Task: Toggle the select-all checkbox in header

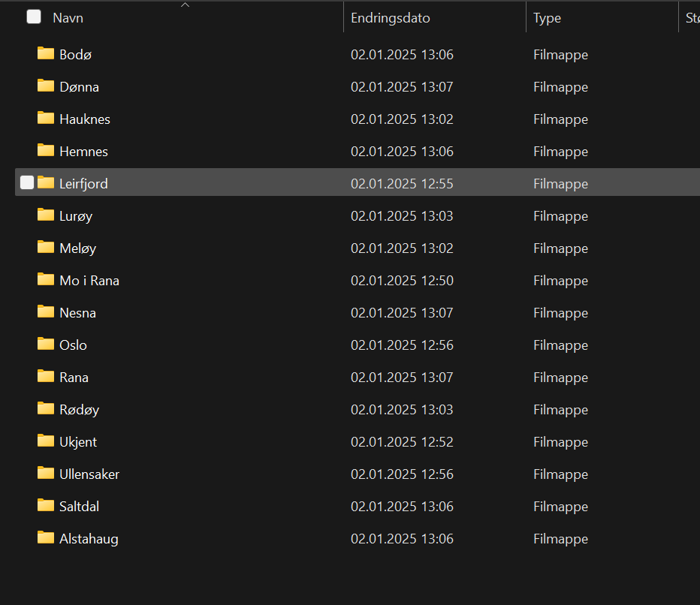Action: [x=34, y=17]
